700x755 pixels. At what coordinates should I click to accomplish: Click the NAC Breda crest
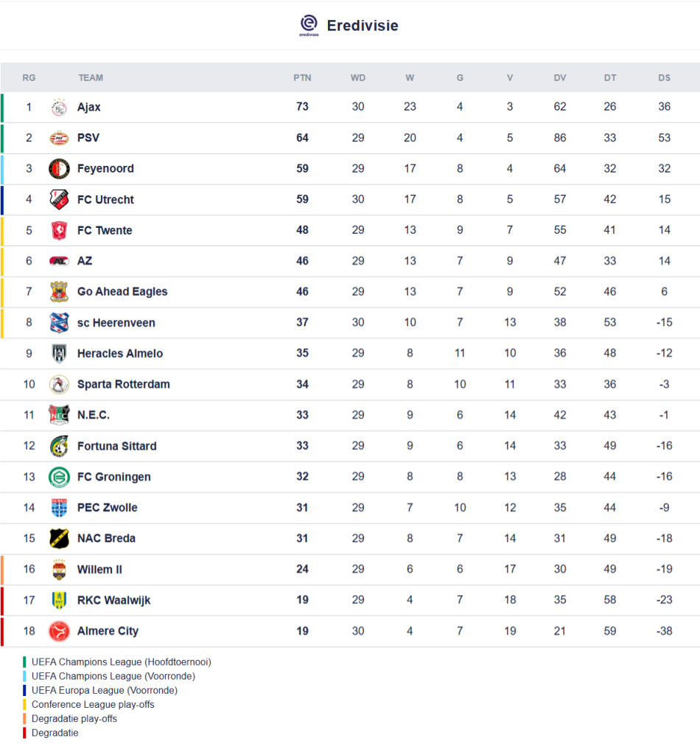pyautogui.click(x=59, y=539)
